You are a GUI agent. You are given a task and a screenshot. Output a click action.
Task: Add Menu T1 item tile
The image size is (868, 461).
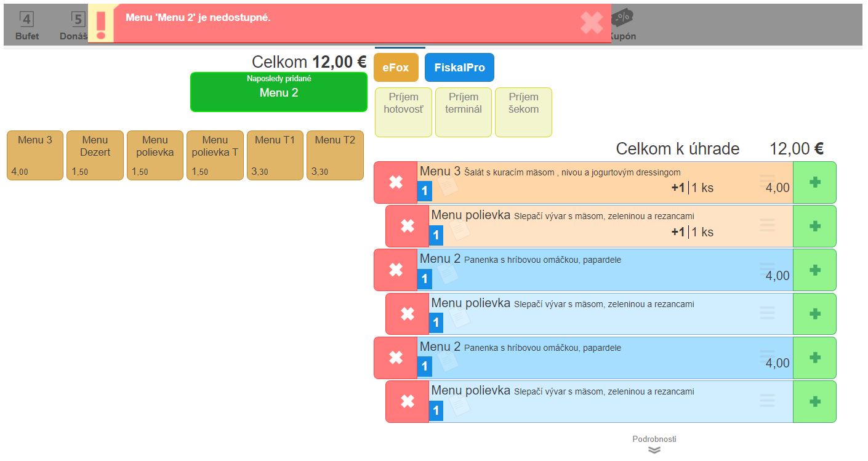(275, 155)
